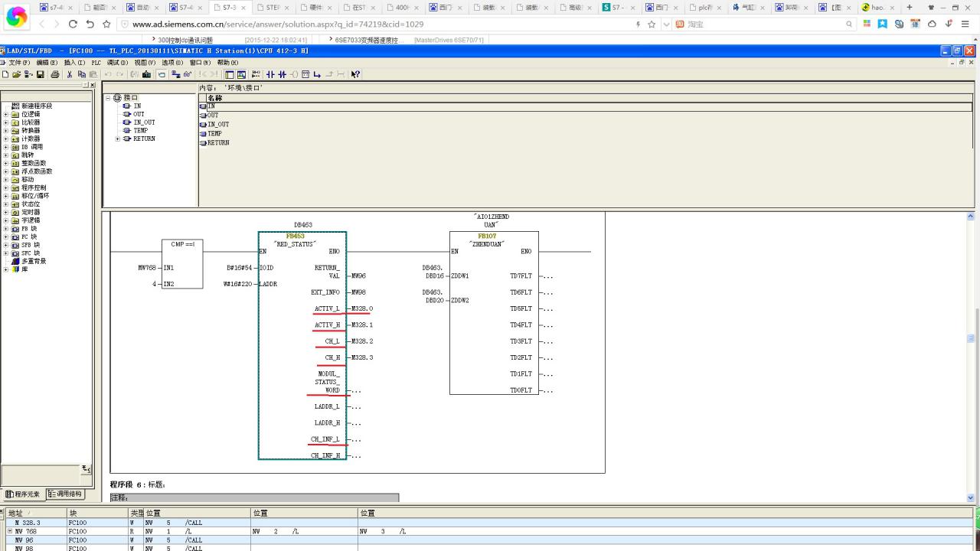Toggle the details view toolbar icon

[x=241, y=74]
